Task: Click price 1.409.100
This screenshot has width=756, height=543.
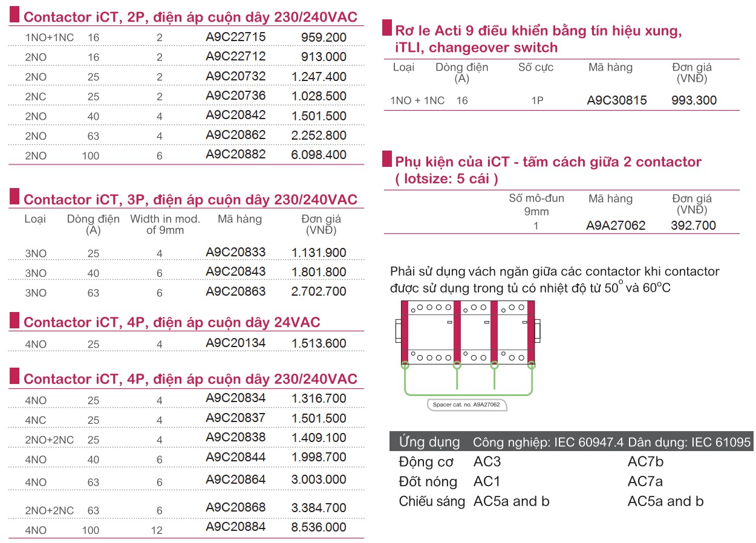Action: tap(319, 438)
